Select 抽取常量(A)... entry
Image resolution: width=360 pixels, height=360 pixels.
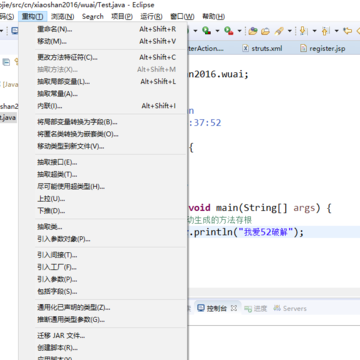103,94
